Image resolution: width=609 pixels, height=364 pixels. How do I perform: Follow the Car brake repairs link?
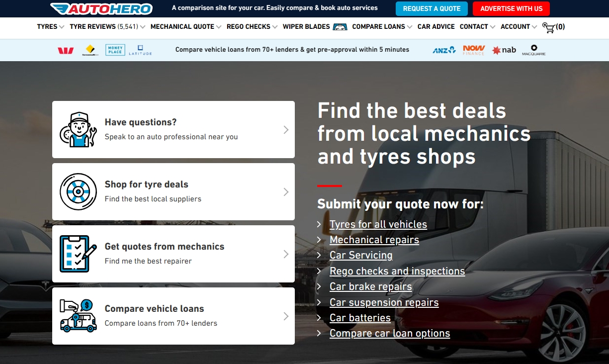(x=370, y=287)
